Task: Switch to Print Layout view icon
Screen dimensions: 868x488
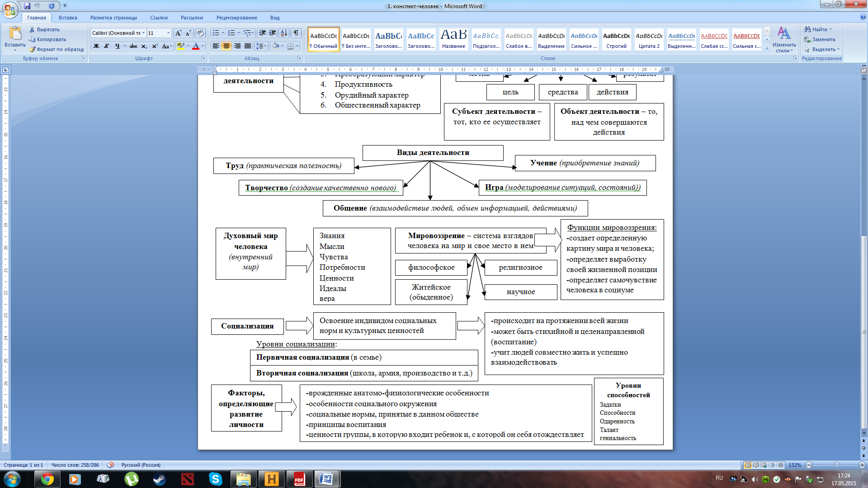Action: click(x=748, y=465)
